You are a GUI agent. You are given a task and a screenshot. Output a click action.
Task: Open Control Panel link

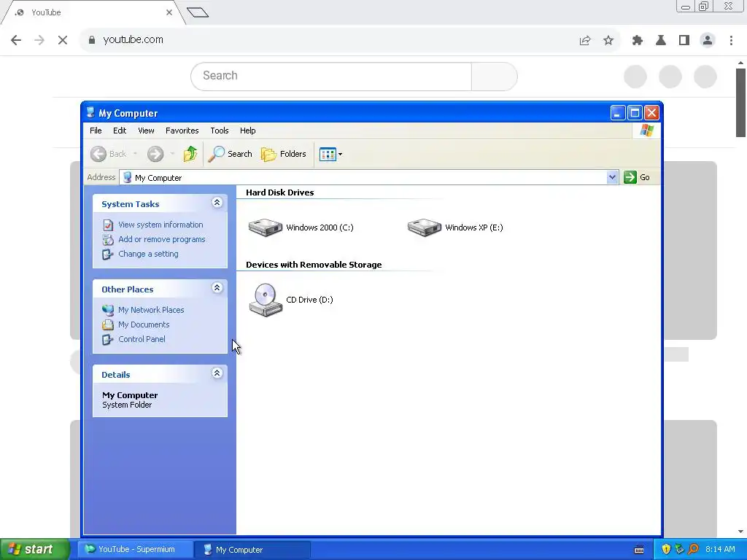142,340
